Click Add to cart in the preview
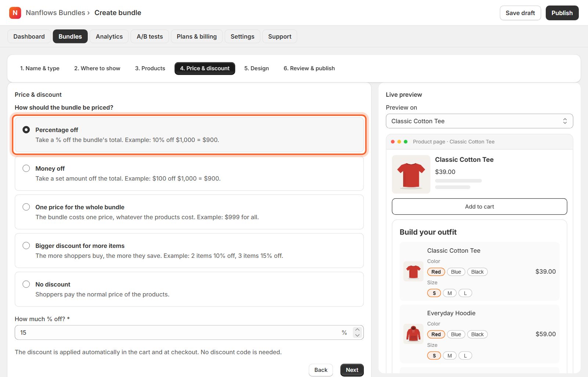The height and width of the screenshot is (377, 588). 479,207
